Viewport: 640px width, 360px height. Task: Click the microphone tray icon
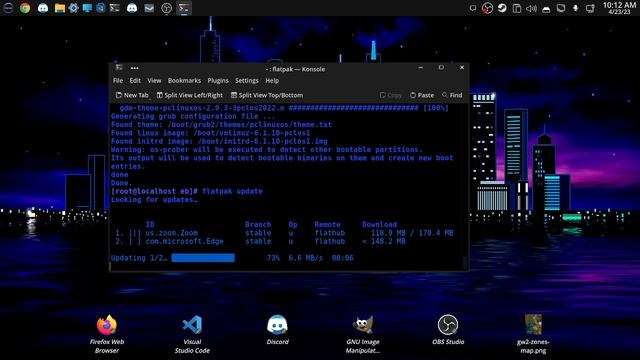(576, 8)
